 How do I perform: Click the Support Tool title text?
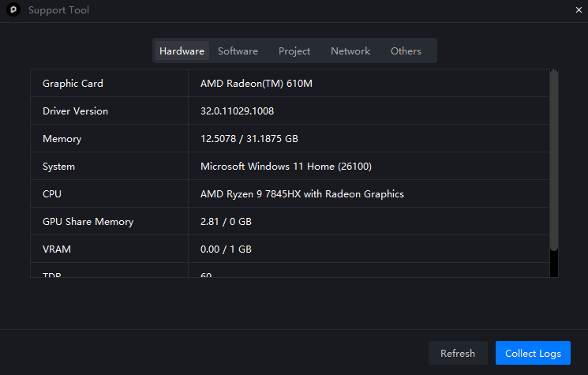point(59,10)
